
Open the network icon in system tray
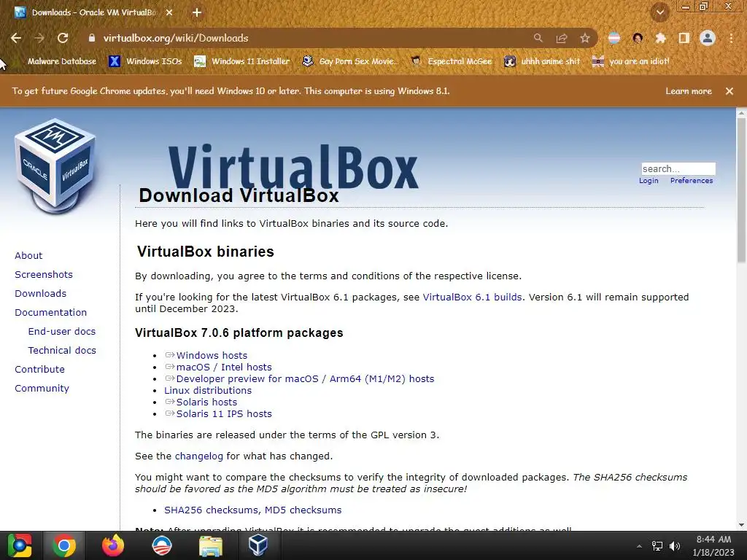tap(657, 546)
